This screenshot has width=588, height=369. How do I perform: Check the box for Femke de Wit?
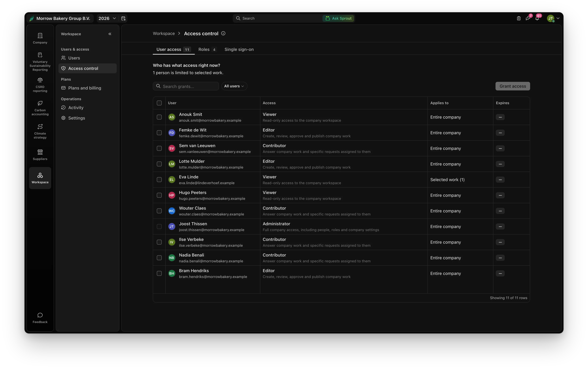coord(159,133)
